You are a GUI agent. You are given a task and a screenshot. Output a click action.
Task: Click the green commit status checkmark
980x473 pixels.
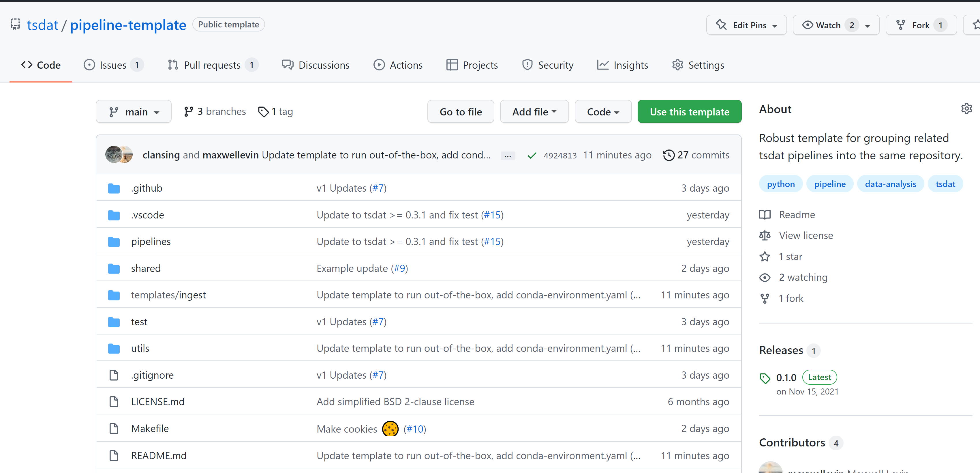click(532, 155)
